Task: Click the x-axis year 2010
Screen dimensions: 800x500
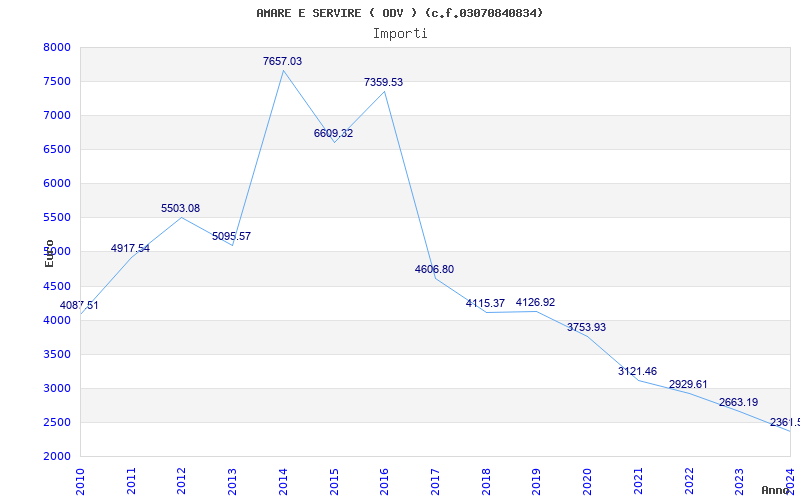Action: coord(81,481)
